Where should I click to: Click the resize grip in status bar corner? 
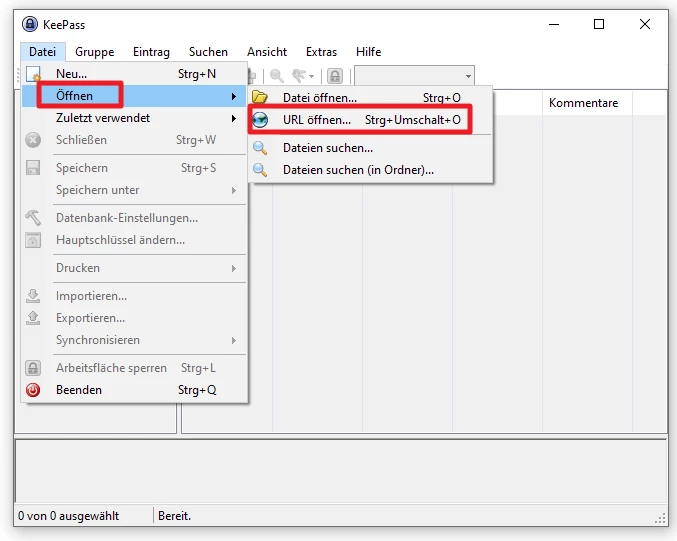coord(661,518)
